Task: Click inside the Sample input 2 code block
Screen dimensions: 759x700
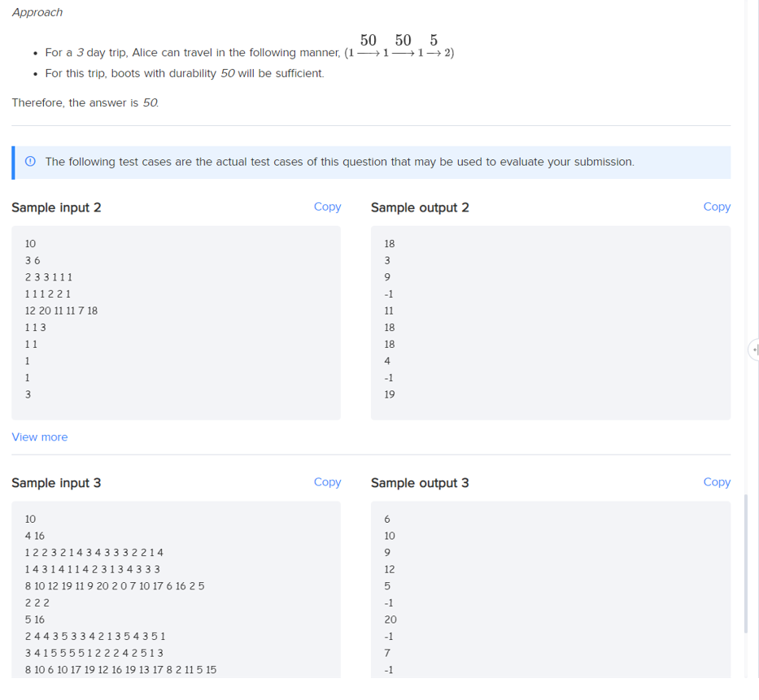Action: tap(177, 323)
